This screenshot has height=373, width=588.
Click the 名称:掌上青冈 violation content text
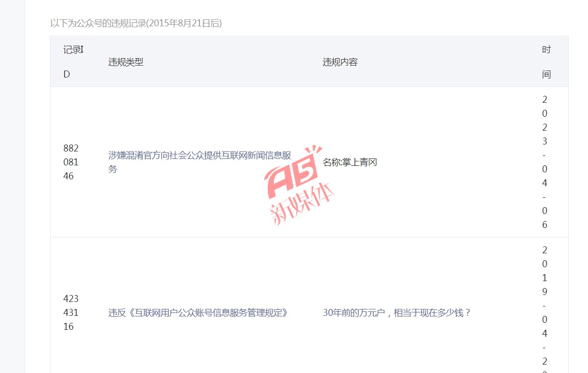350,162
